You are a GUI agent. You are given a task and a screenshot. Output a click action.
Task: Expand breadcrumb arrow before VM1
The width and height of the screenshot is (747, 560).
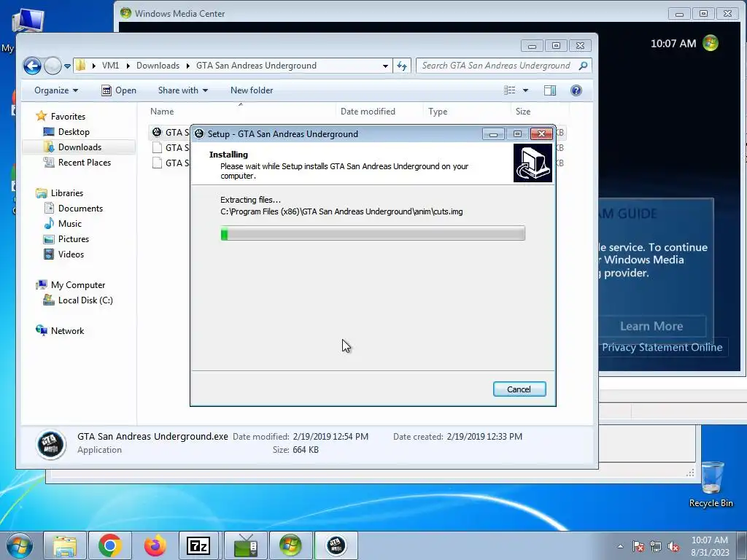point(94,66)
